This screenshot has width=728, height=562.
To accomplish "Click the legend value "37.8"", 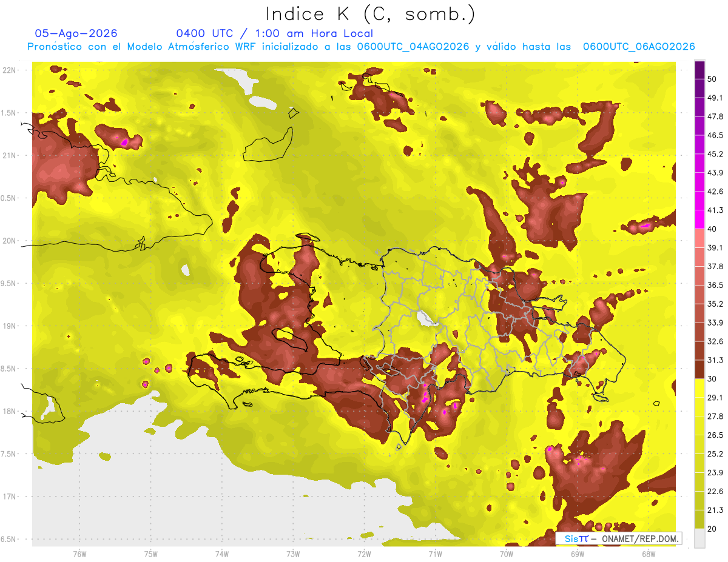I will click(x=715, y=266).
